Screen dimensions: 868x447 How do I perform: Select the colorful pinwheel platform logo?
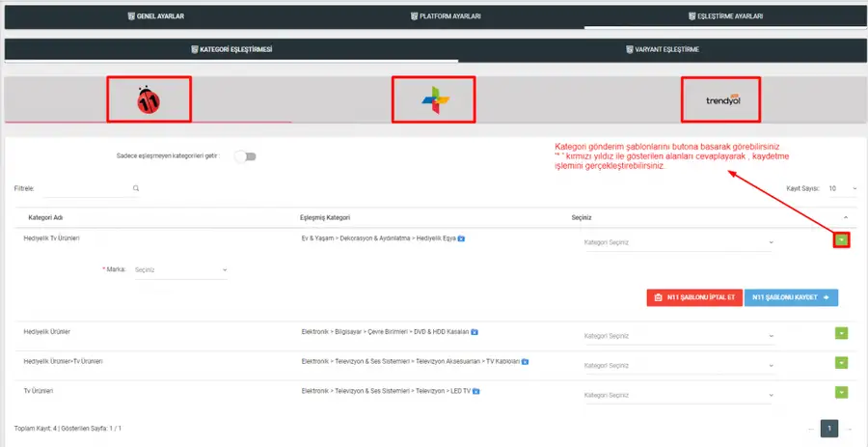pyautogui.click(x=435, y=100)
